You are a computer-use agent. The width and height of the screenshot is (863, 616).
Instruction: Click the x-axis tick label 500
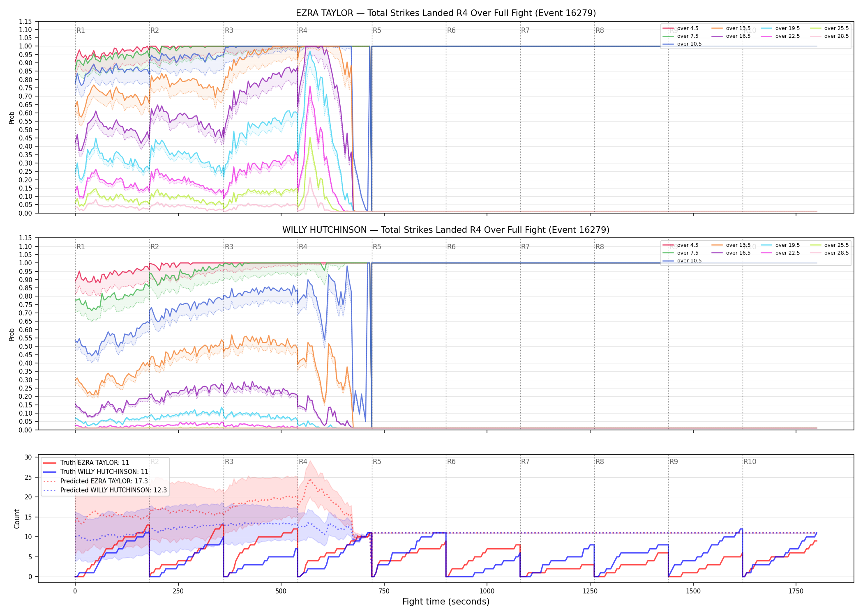coord(281,591)
